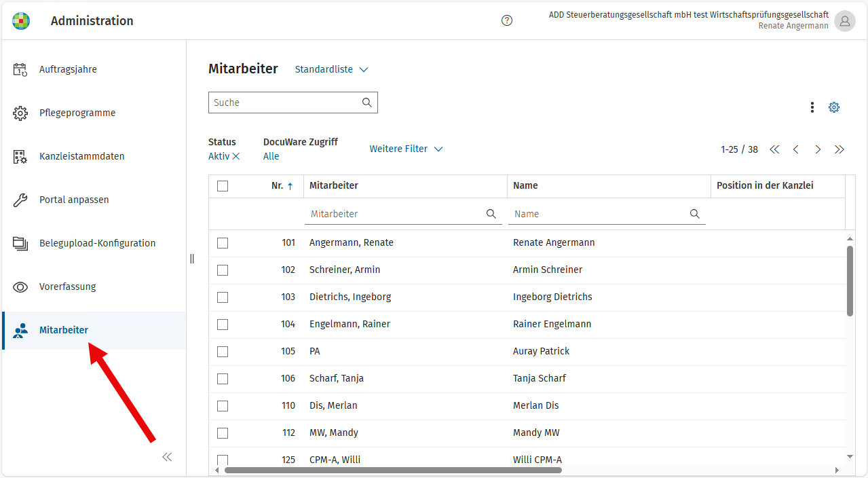Click the name Merlan Dis
The width and height of the screenshot is (868, 478).
point(536,405)
